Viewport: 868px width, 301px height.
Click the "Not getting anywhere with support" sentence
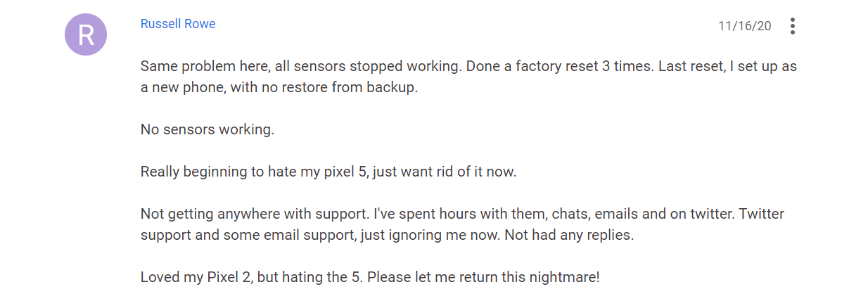(255, 213)
